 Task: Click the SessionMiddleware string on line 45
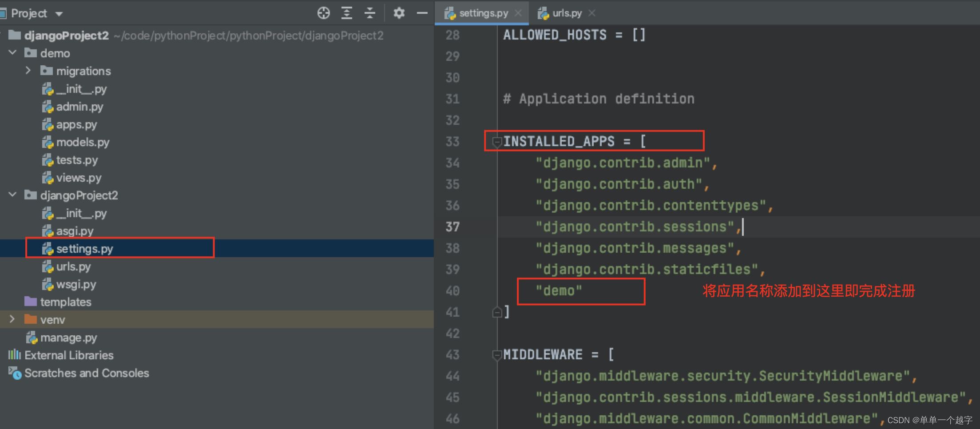point(751,397)
